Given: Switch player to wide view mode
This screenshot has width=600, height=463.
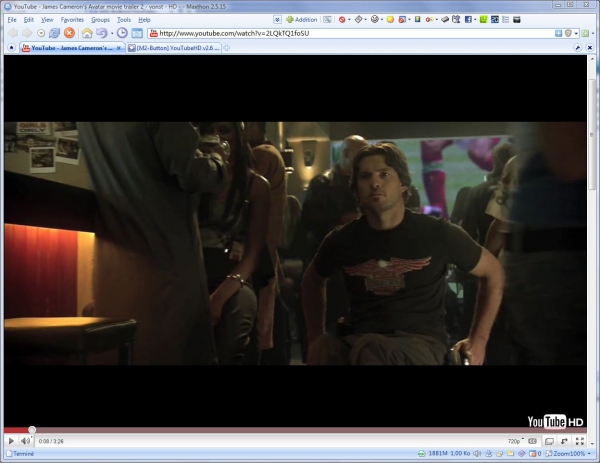Looking at the screenshot, I should [549, 441].
